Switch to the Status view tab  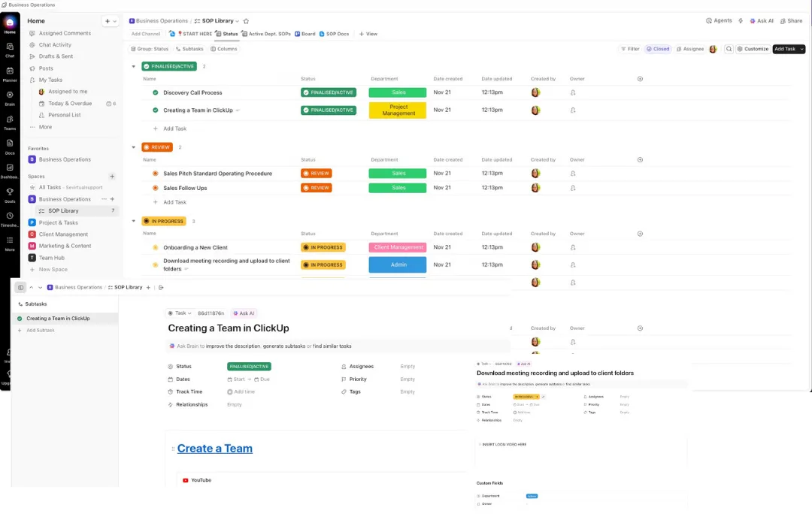[x=227, y=34]
